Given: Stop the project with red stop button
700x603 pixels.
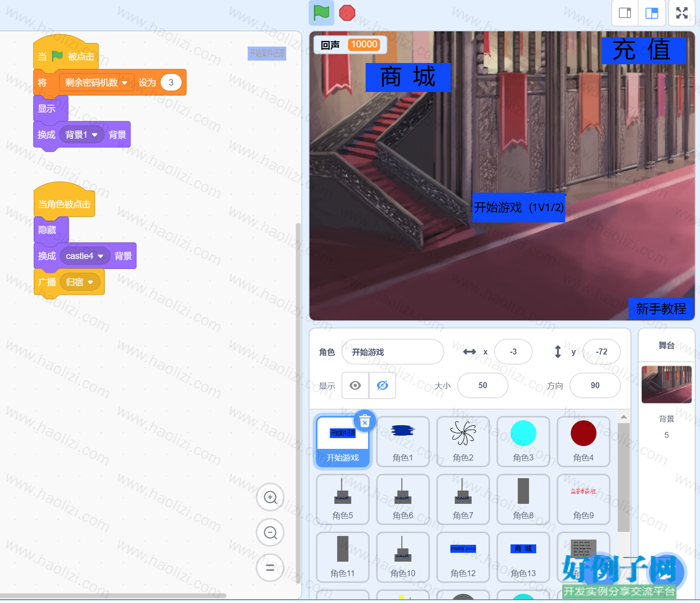Looking at the screenshot, I should (x=347, y=12).
